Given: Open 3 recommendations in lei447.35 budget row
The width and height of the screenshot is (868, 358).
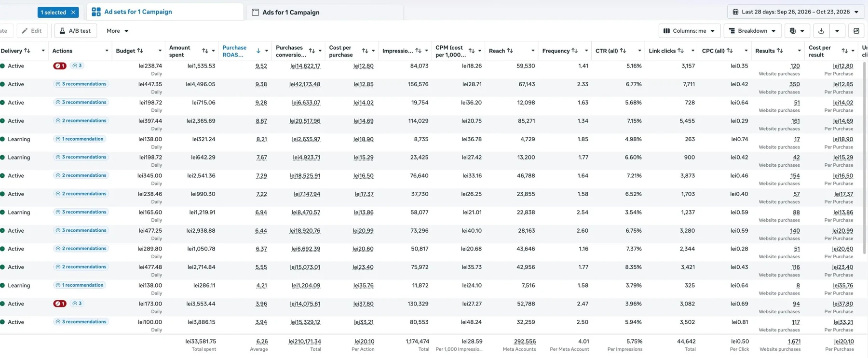Looking at the screenshot, I should coord(81,84).
